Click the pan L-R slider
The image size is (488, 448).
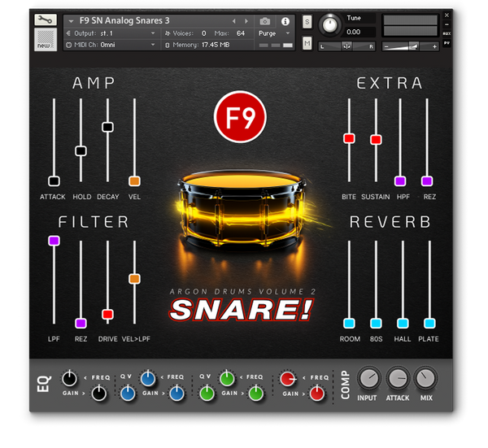coord(346,46)
